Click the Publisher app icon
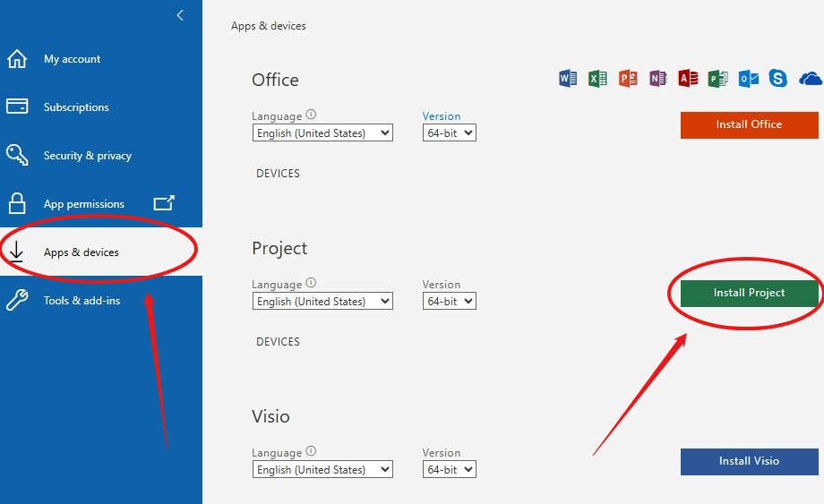The height and width of the screenshot is (504, 824). tap(717, 78)
